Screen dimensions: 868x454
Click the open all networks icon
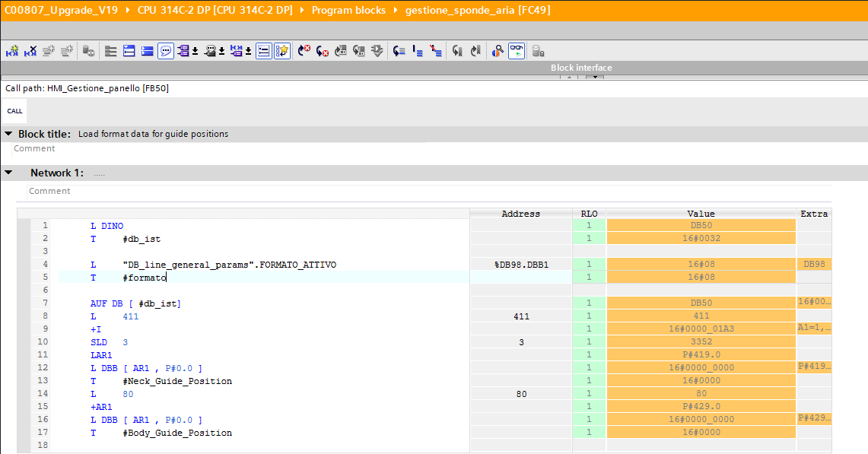(148, 51)
